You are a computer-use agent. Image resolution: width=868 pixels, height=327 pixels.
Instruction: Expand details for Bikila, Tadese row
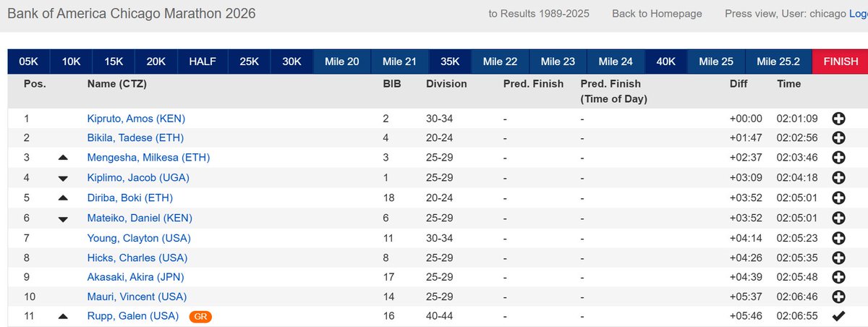[x=838, y=137]
